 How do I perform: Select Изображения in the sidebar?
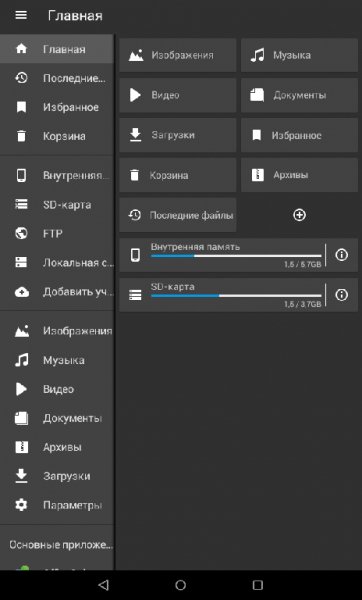coord(57,331)
